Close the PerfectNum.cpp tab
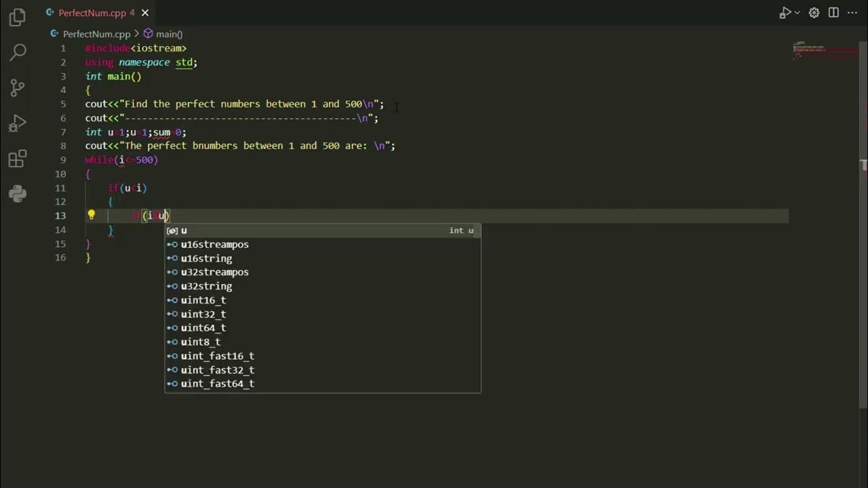This screenshot has width=868, height=488. (x=145, y=13)
